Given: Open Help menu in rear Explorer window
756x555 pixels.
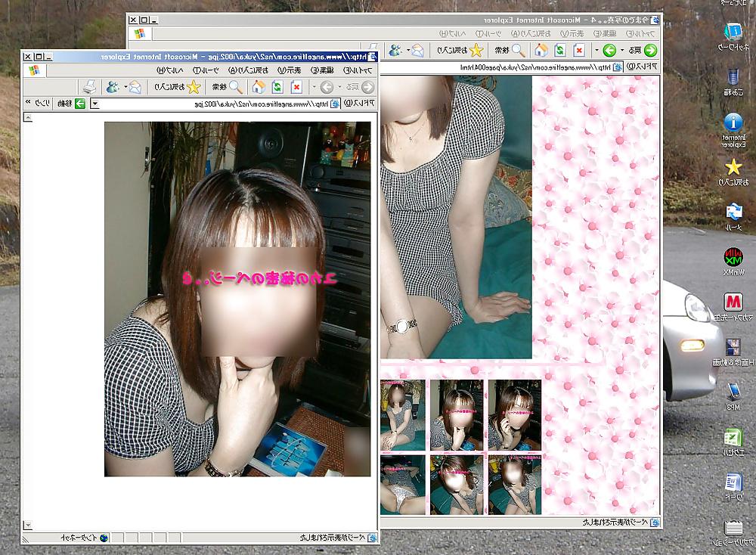Looking at the screenshot, I should click(x=453, y=33).
